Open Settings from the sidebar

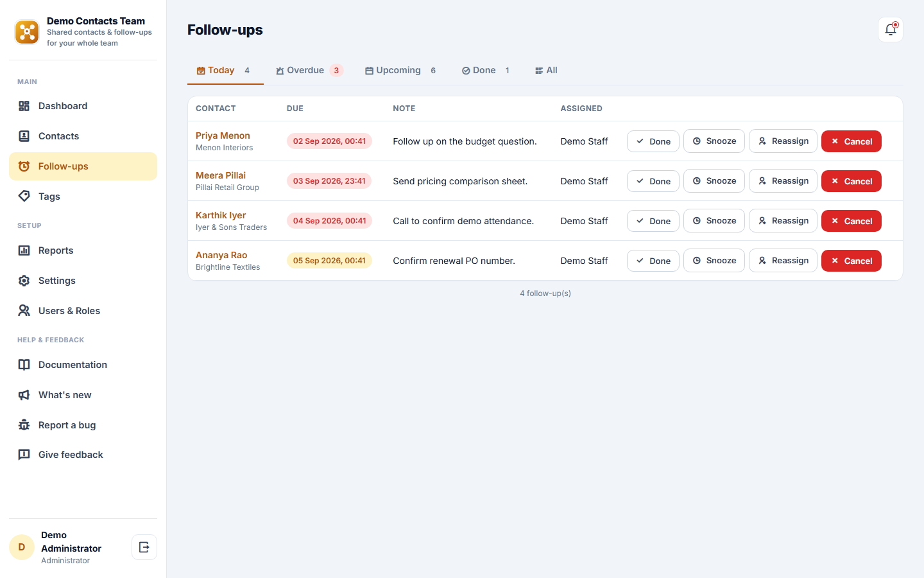(x=83, y=281)
